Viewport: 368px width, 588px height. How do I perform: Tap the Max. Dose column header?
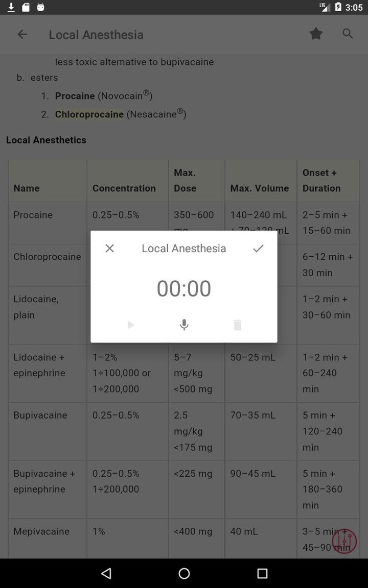click(196, 181)
